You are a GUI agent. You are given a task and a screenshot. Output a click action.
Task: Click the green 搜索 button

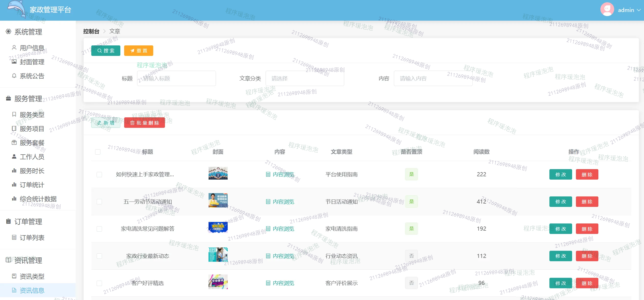point(106,51)
